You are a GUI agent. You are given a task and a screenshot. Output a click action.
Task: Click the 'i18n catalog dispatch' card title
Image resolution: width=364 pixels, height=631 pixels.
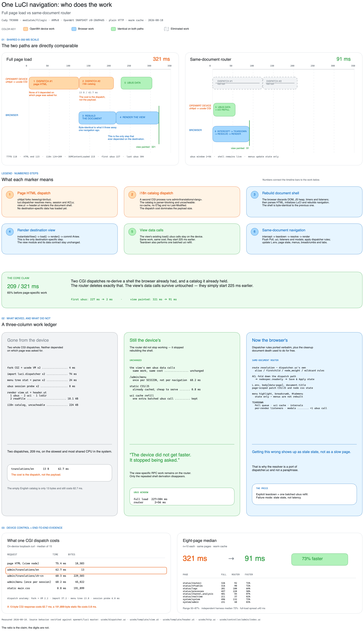click(x=156, y=193)
